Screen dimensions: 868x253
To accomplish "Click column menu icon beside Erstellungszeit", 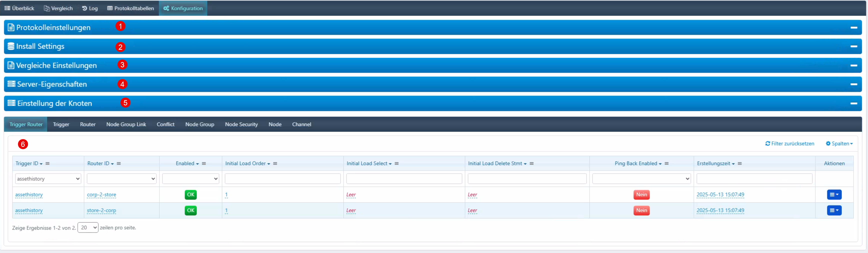I will 739,164.
